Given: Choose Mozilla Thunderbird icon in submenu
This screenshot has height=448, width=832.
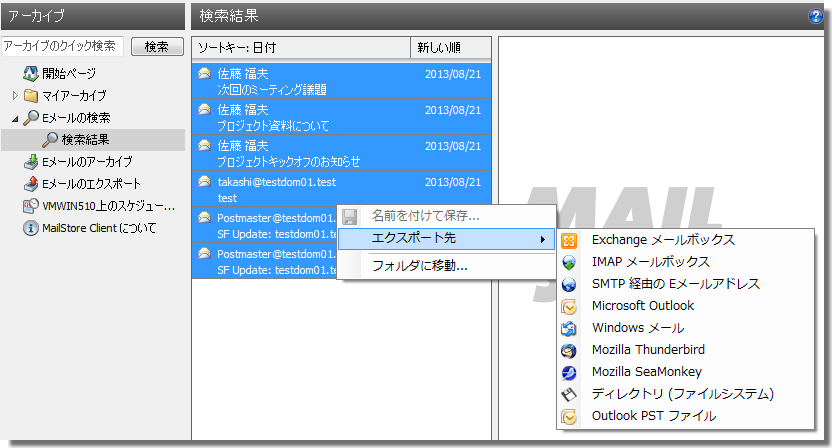Looking at the screenshot, I should (569, 350).
